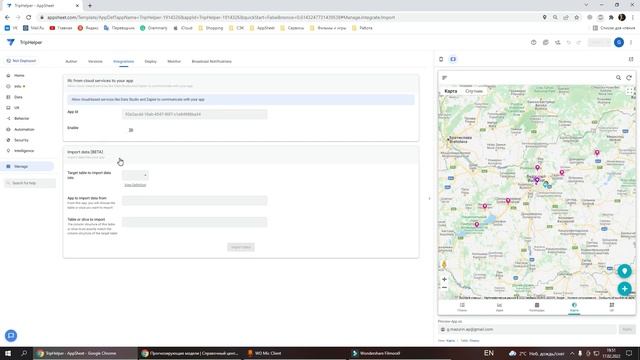Switch to the Wondershare Filmora taskbar item
Viewport: 640px width, 360px height.
tap(376, 353)
